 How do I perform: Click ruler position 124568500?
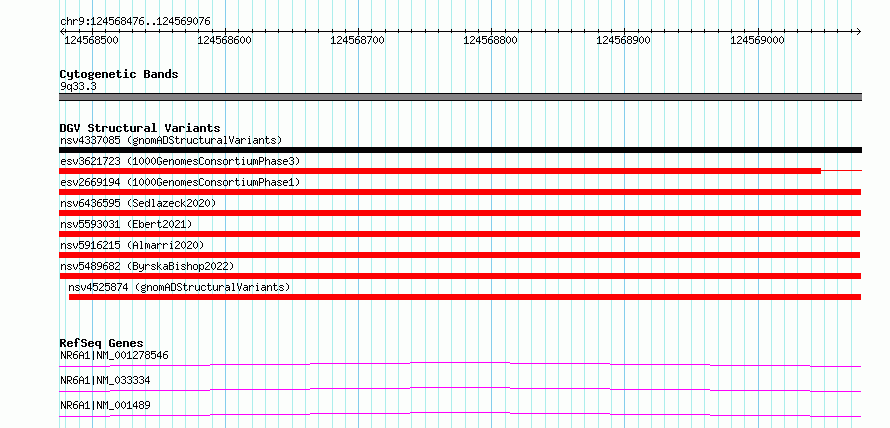pyautogui.click(x=91, y=40)
